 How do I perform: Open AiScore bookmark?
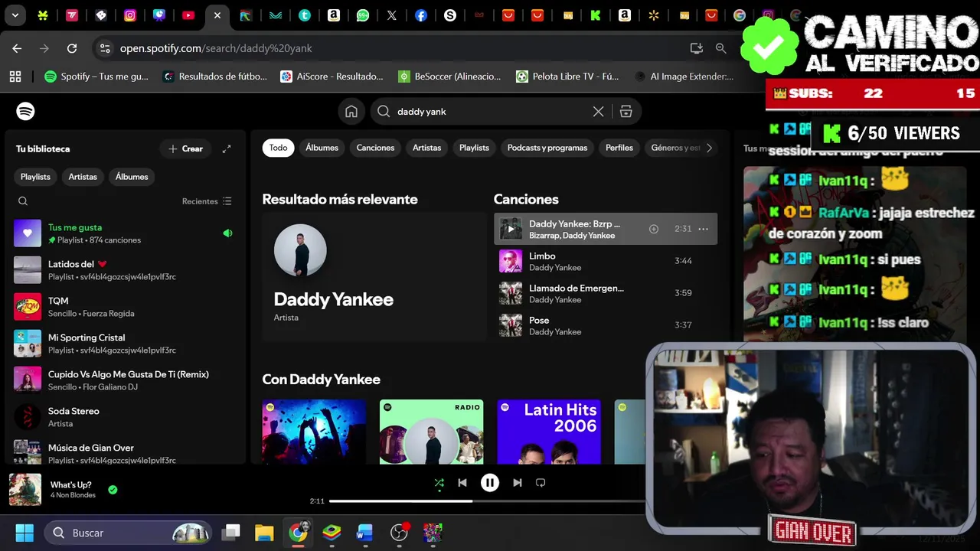pos(332,77)
